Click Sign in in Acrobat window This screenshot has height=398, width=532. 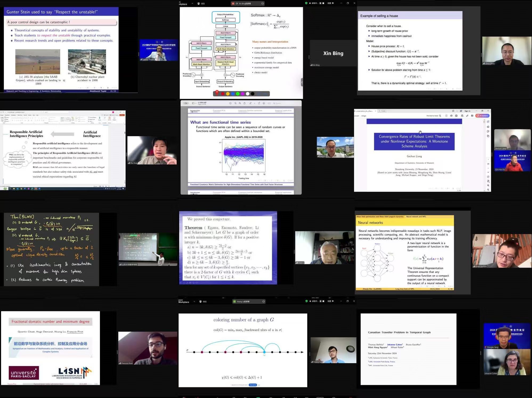[x=467, y=111]
